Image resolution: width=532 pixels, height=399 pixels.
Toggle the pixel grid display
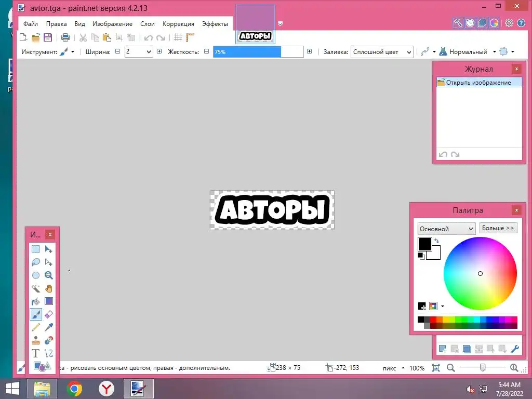pos(178,37)
